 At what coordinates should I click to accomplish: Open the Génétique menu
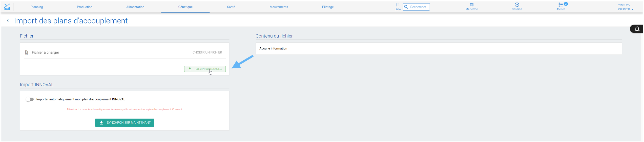point(185,7)
